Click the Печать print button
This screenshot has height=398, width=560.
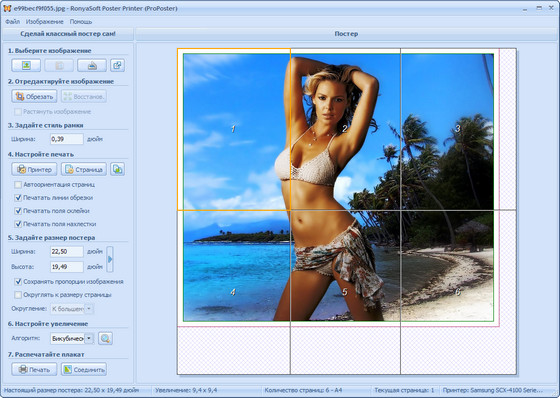34,369
